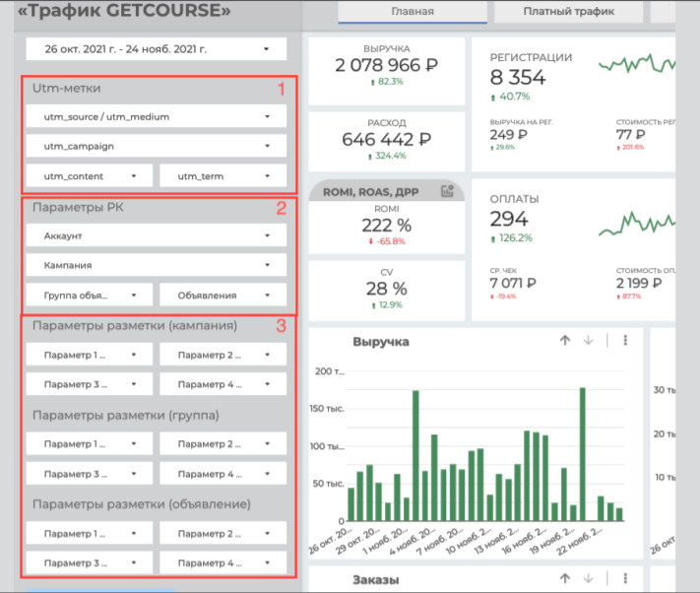Open the utm_term dropdown
The width and height of the screenshot is (700, 593).
(x=223, y=176)
